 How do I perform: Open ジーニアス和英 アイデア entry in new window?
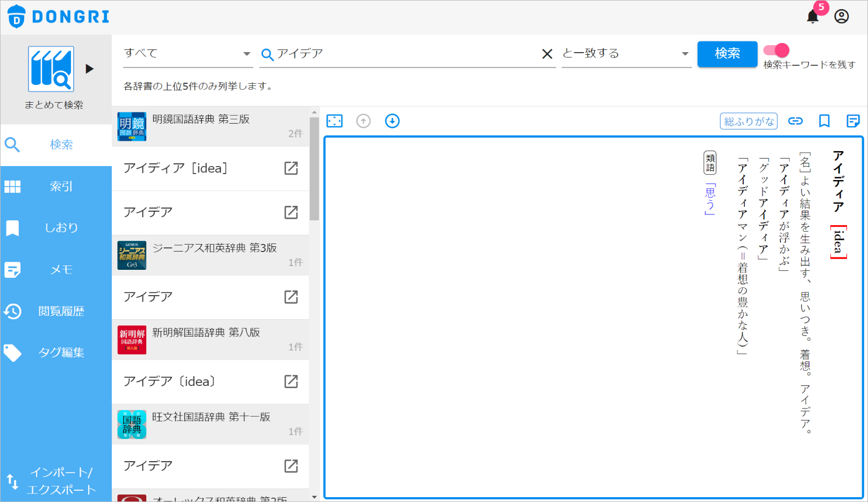[x=291, y=297]
